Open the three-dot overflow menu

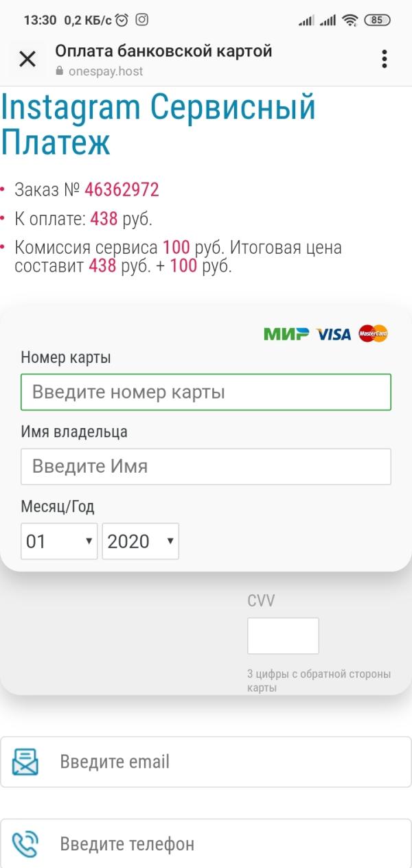(x=385, y=59)
